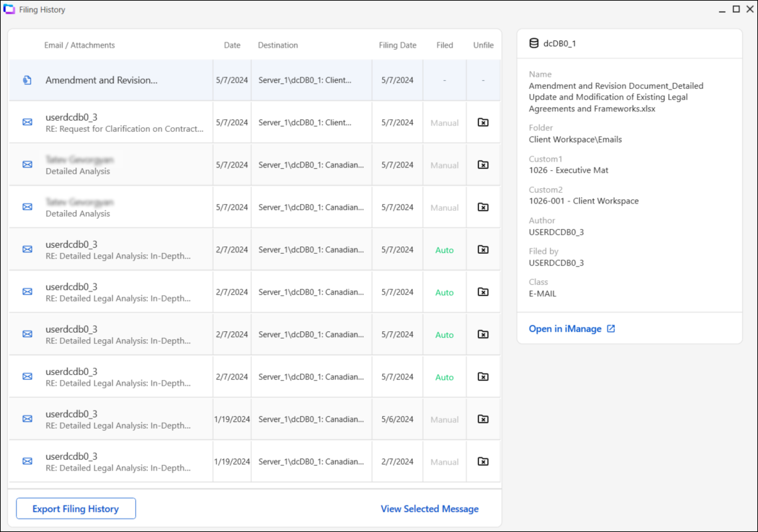Click 1/19/2024 date in row filed 5/6/2024
758x532 pixels.
click(x=232, y=419)
